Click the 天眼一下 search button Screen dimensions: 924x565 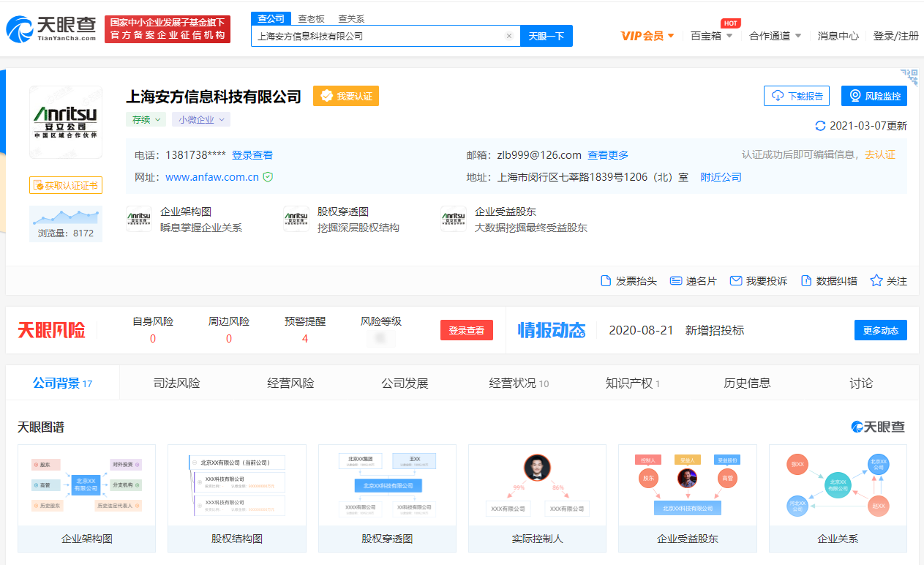[x=546, y=36]
